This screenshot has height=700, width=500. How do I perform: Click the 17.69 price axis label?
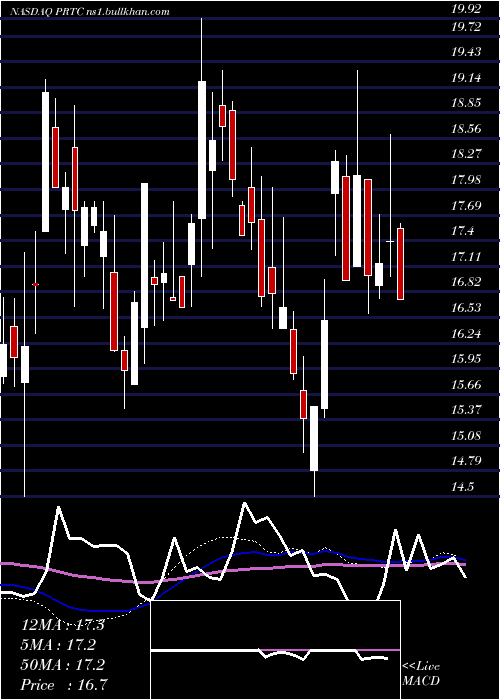click(467, 206)
